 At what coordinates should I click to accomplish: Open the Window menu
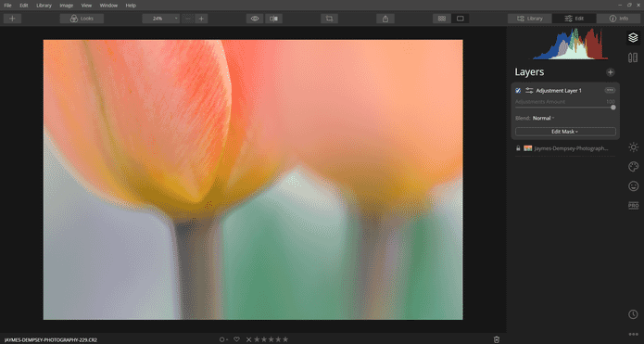[x=108, y=6]
